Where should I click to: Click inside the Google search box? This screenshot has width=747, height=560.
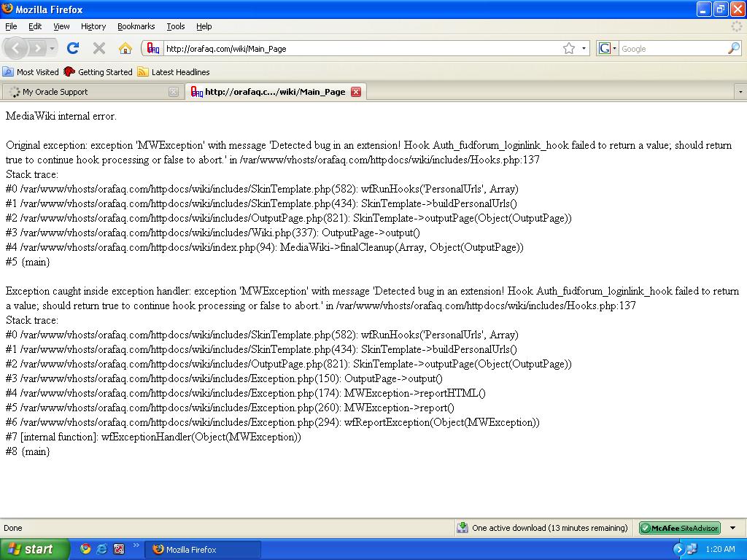click(x=673, y=49)
